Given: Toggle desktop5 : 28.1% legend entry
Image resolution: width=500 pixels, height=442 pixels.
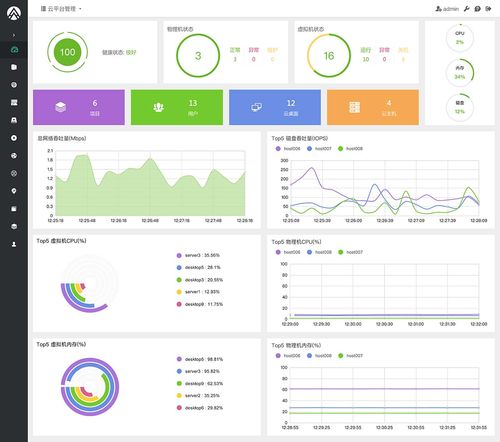Looking at the screenshot, I should 198,267.
